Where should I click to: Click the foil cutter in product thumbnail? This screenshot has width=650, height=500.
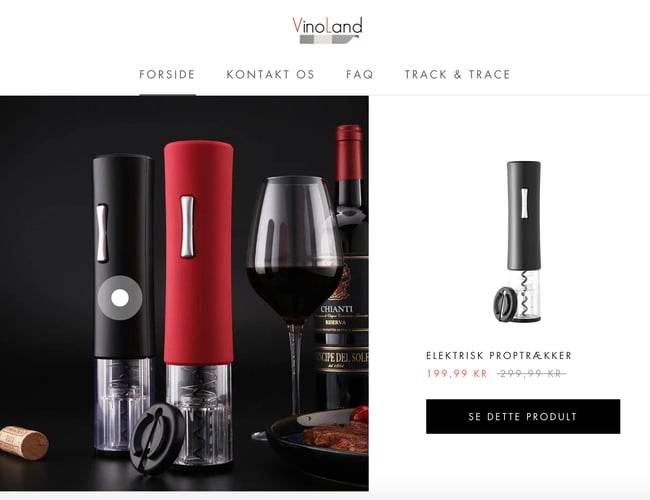coord(505,305)
